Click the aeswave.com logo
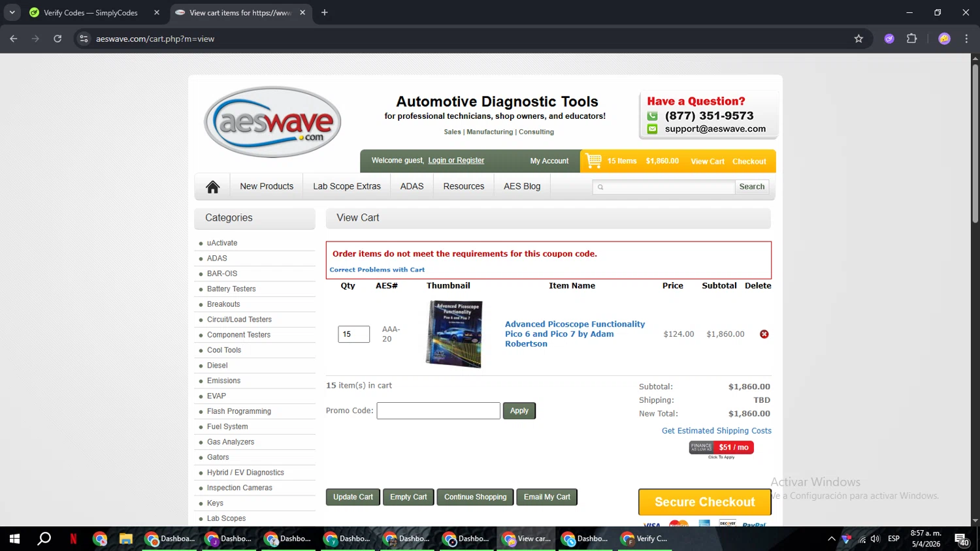 (272, 122)
